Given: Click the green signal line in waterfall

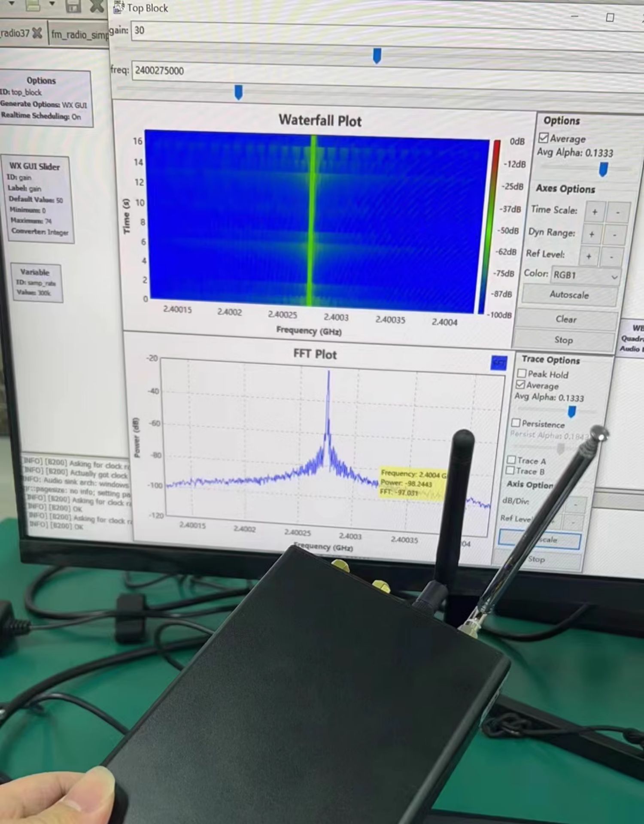Looking at the screenshot, I should 311,221.
